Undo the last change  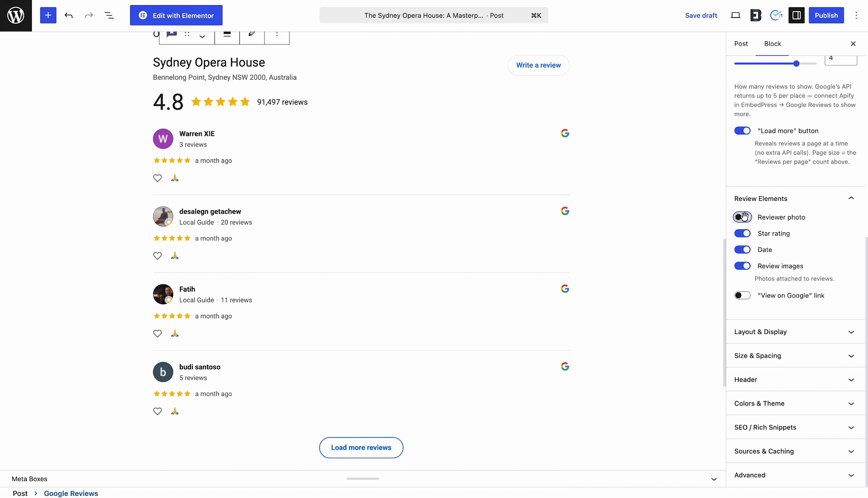69,15
